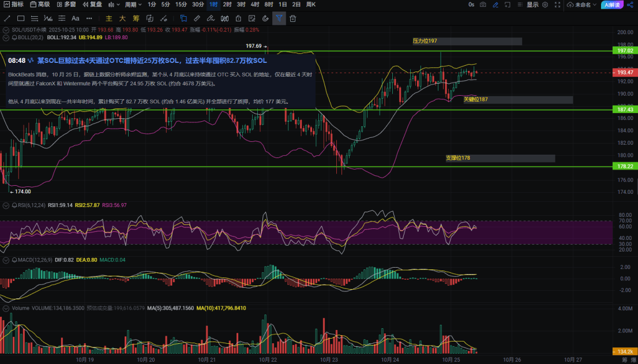Select the trend line drawing tool
The image size is (638, 364).
point(7,18)
